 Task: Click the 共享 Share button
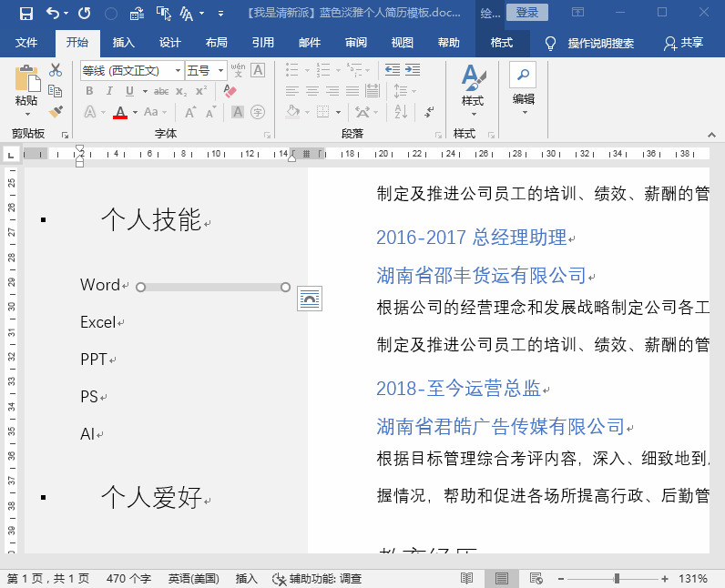click(x=684, y=43)
